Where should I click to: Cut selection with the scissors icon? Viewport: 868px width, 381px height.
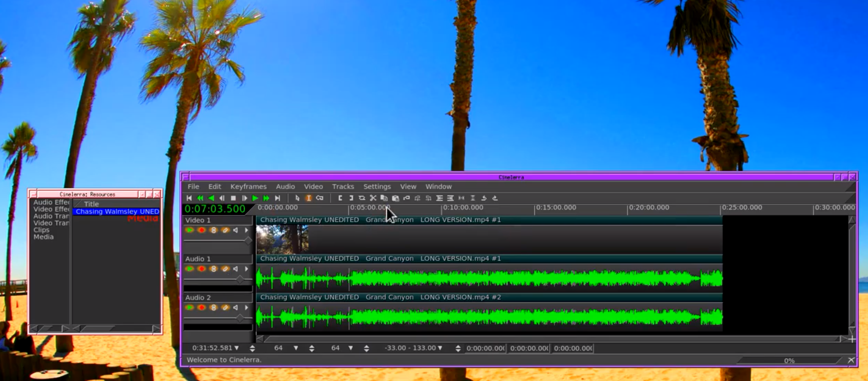pos(373,198)
